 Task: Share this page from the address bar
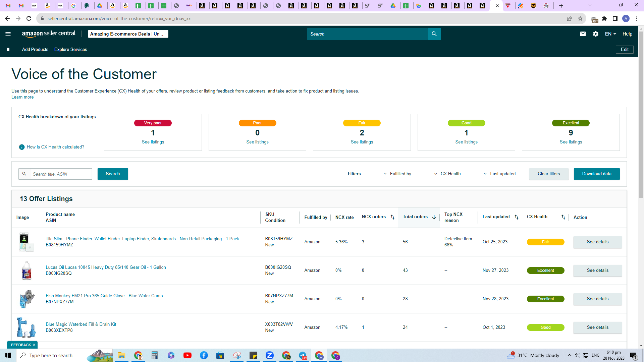click(x=570, y=18)
